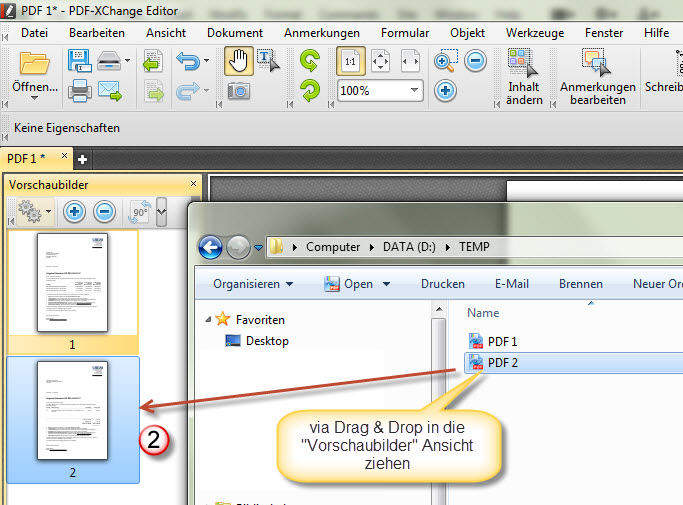Screen dimensions: 683x505
Task: Select the Text selection tool
Action: click(268, 61)
